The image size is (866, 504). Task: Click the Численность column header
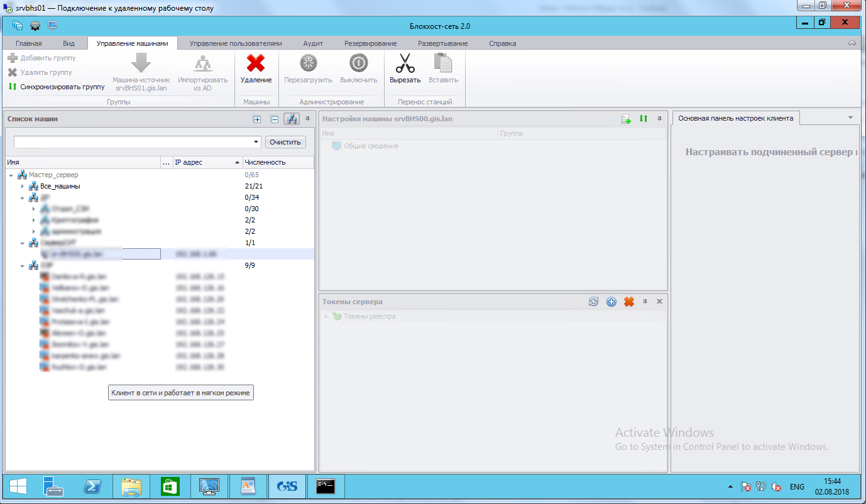278,162
